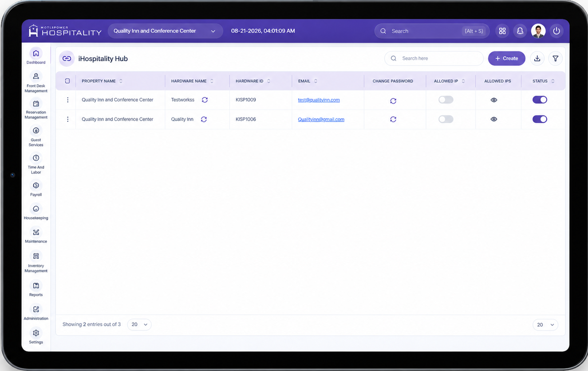Download the hub list via download icon
Viewport: 588px width, 371px height.
click(537, 59)
